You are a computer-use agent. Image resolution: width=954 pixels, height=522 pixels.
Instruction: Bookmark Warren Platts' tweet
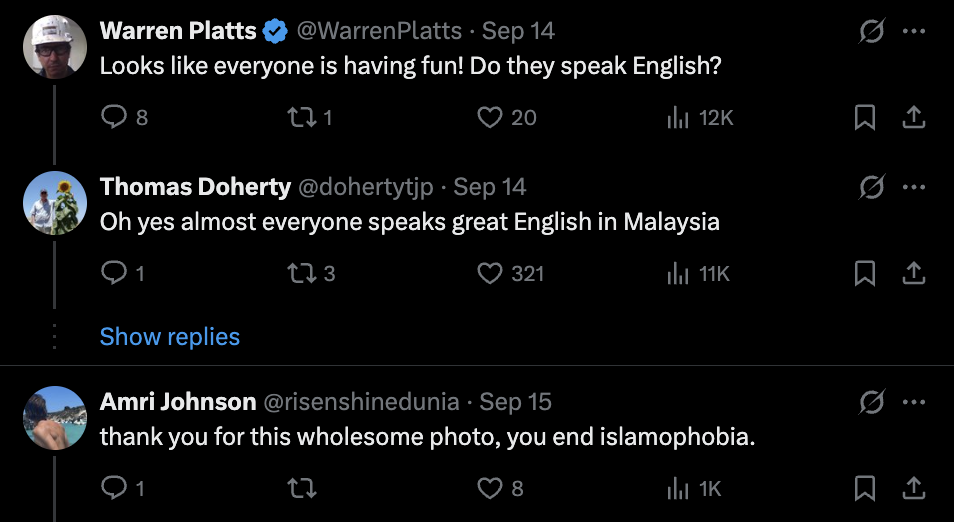tap(865, 117)
